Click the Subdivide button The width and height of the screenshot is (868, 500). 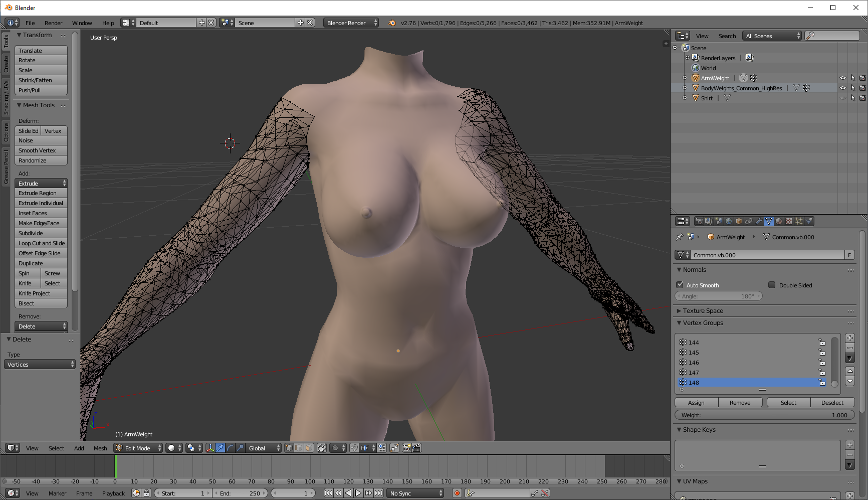(41, 233)
